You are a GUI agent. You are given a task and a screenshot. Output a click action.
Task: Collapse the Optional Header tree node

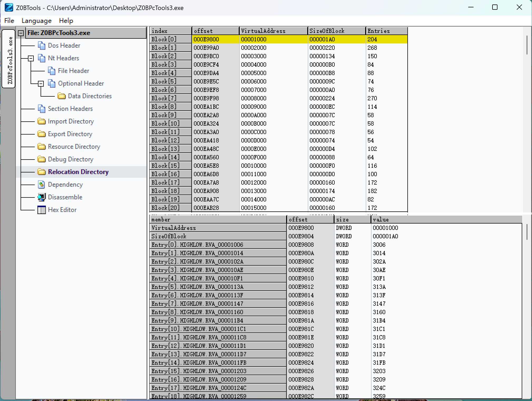41,84
